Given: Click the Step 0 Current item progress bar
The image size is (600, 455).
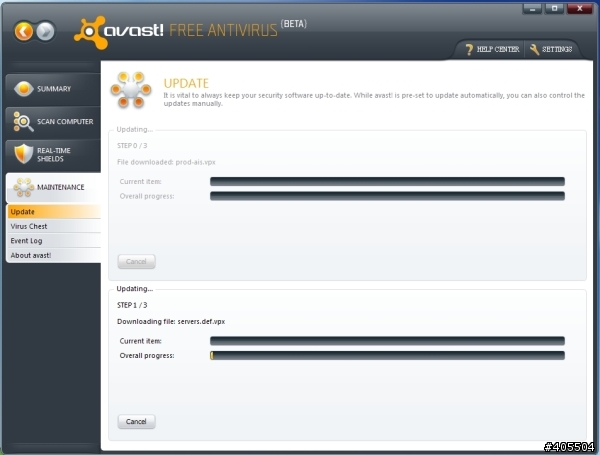Looking at the screenshot, I should point(387,181).
